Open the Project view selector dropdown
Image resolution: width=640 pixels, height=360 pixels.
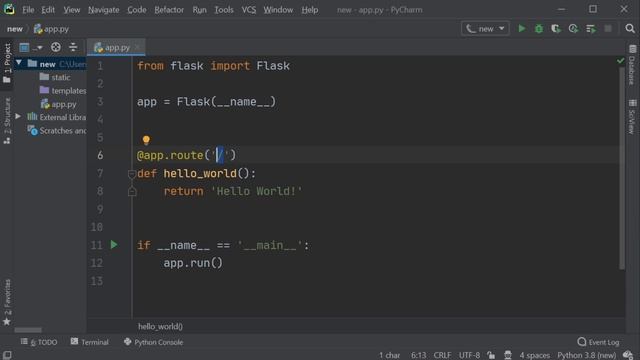click(x=30, y=47)
